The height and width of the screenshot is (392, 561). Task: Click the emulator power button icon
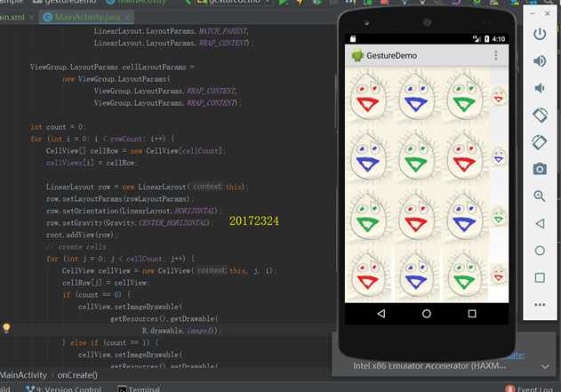540,35
